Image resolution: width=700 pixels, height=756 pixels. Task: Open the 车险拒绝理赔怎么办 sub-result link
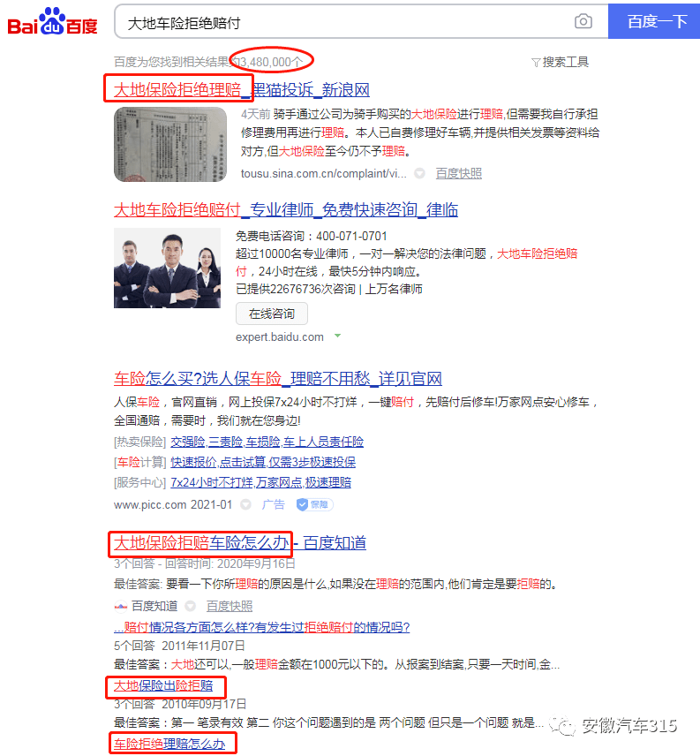169,744
